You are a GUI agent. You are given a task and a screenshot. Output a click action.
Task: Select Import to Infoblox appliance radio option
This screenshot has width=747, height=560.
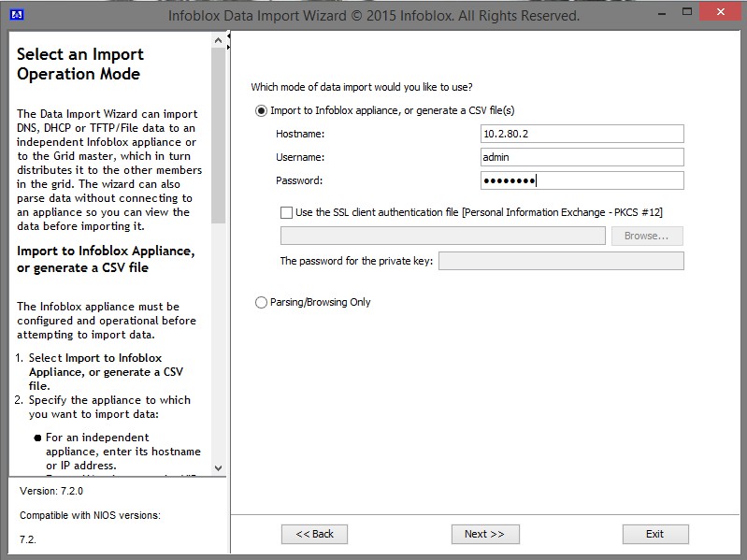[261, 111]
